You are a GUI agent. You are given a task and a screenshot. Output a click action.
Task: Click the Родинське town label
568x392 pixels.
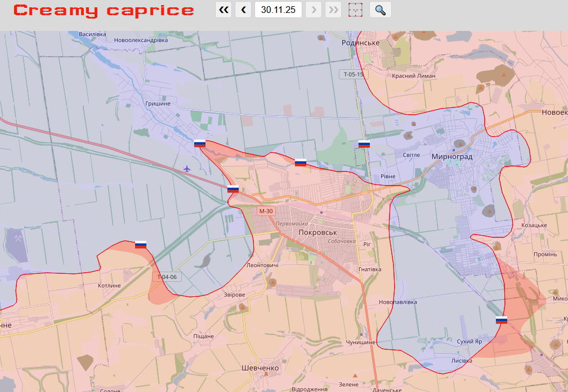pyautogui.click(x=360, y=43)
